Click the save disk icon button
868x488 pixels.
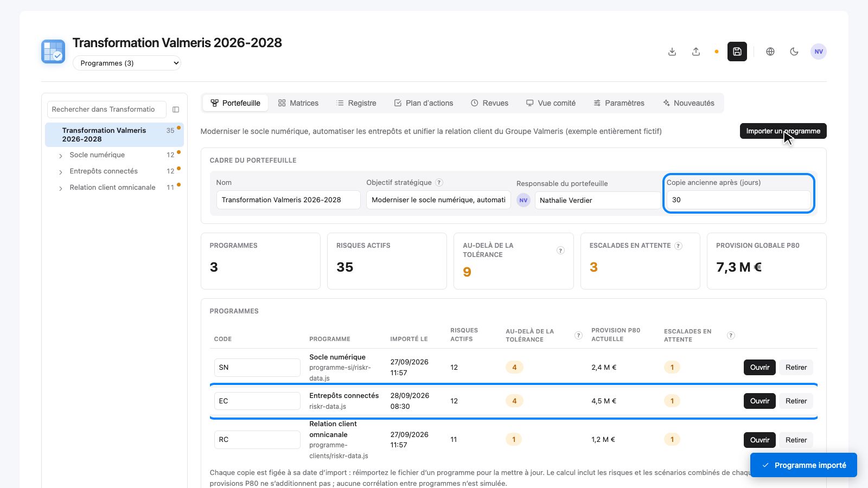[x=737, y=52]
